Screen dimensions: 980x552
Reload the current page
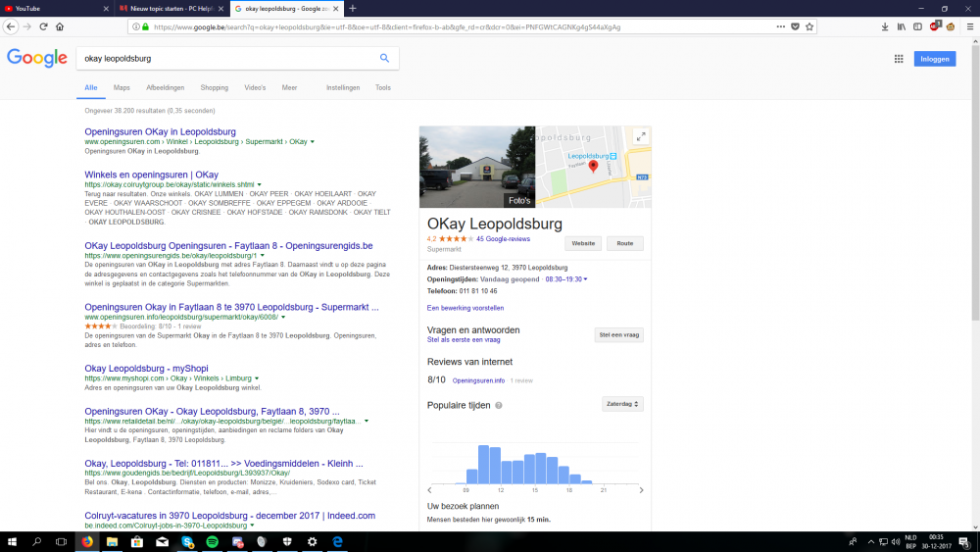[x=43, y=26]
